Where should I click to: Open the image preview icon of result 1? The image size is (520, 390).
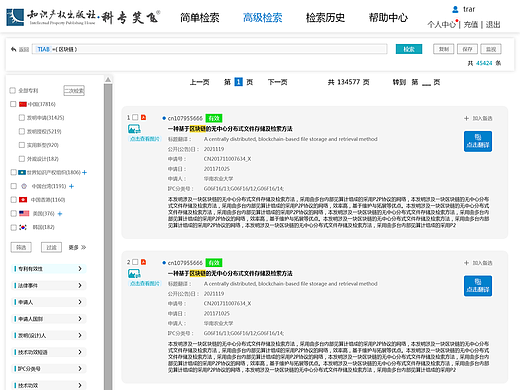pyautogui.click(x=134, y=129)
